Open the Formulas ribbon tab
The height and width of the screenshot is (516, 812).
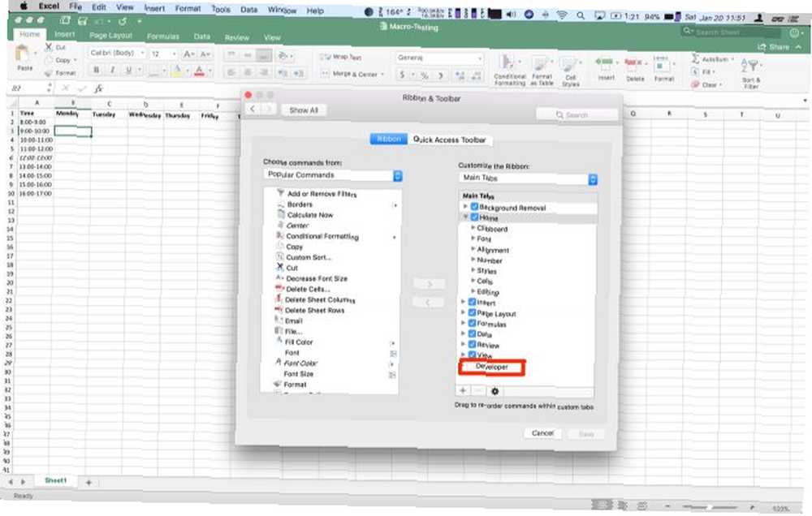[162, 37]
